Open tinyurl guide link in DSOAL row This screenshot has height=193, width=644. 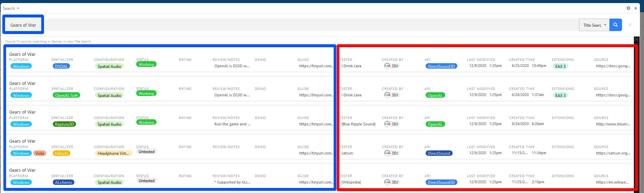pos(316,66)
